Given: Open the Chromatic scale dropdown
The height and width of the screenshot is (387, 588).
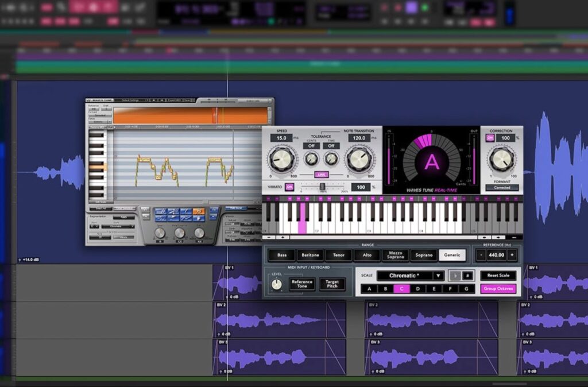Looking at the screenshot, I should click(410, 276).
